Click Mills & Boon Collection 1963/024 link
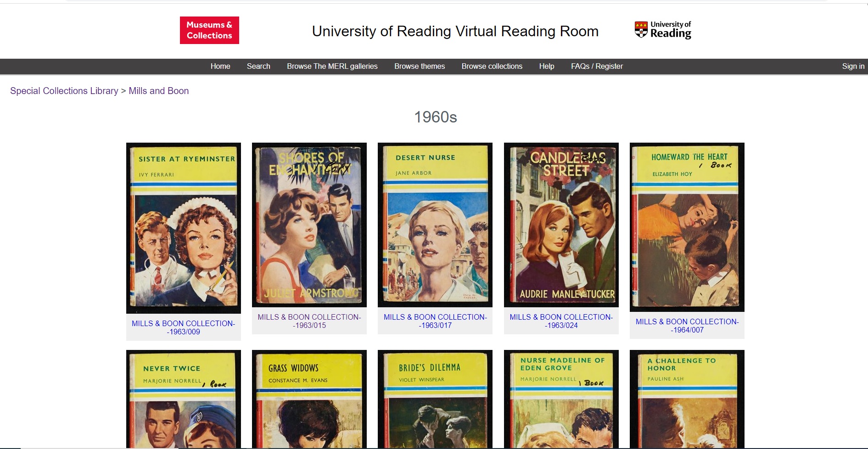The width and height of the screenshot is (868, 449). [x=561, y=321]
